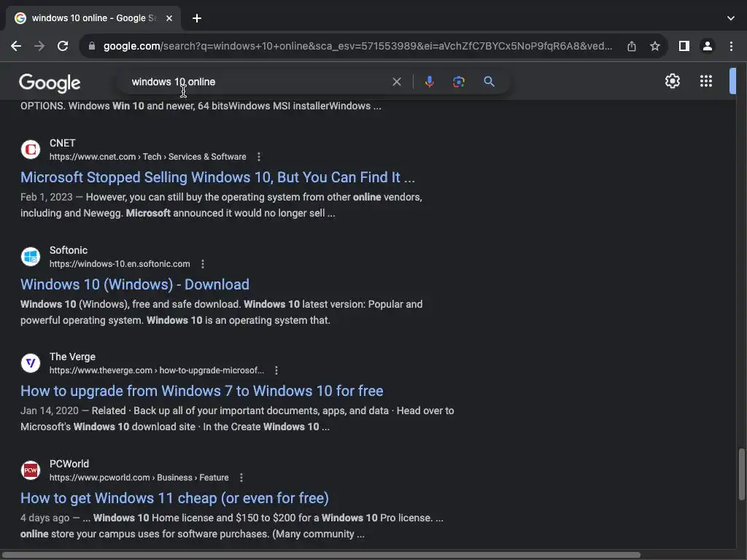Click the cnet.com breadcrumb URL

147,157
